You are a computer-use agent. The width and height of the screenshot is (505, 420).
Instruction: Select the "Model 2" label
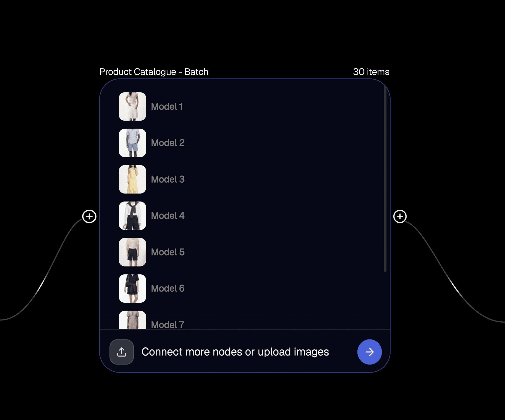coord(168,143)
